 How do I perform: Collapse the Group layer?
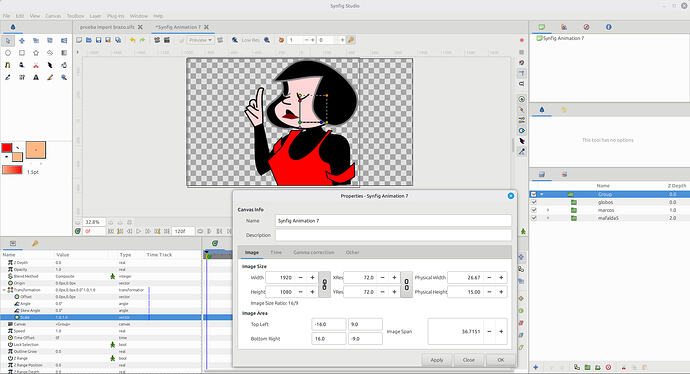542,194
